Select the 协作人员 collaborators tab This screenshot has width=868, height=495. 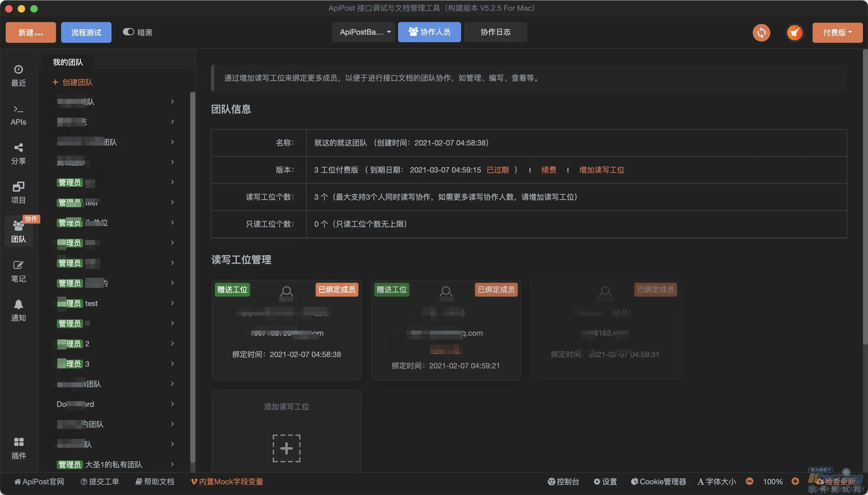tap(429, 32)
